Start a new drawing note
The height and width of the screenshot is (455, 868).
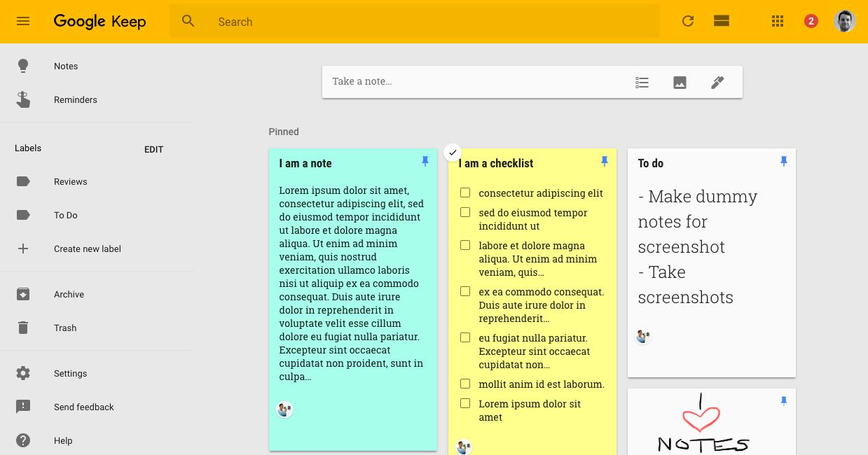coord(717,83)
